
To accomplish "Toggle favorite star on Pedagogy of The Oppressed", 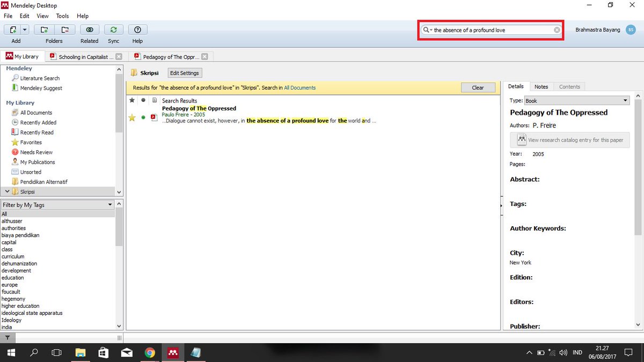I will (132, 117).
